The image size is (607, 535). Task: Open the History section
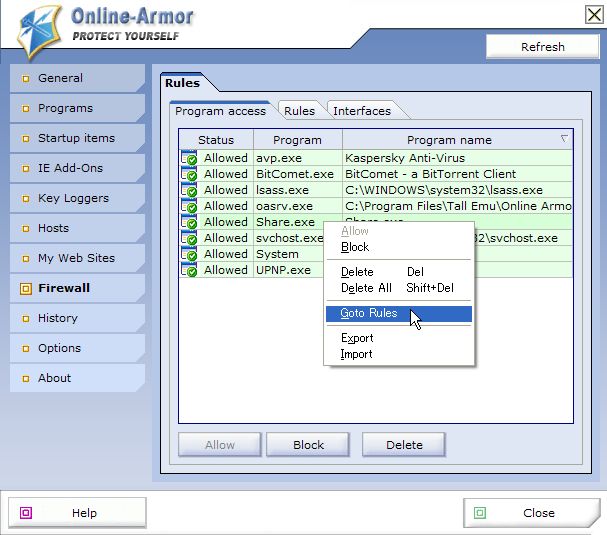pos(77,318)
